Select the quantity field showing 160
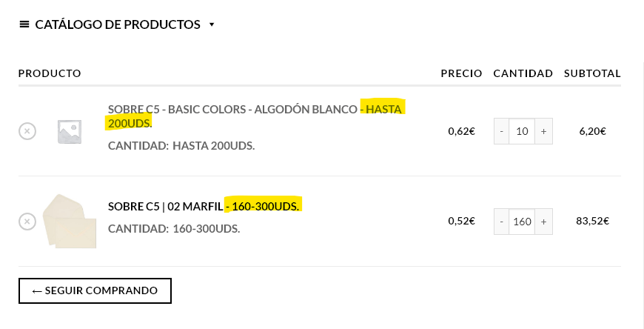Viewport: 644px width, 329px height. coord(522,222)
